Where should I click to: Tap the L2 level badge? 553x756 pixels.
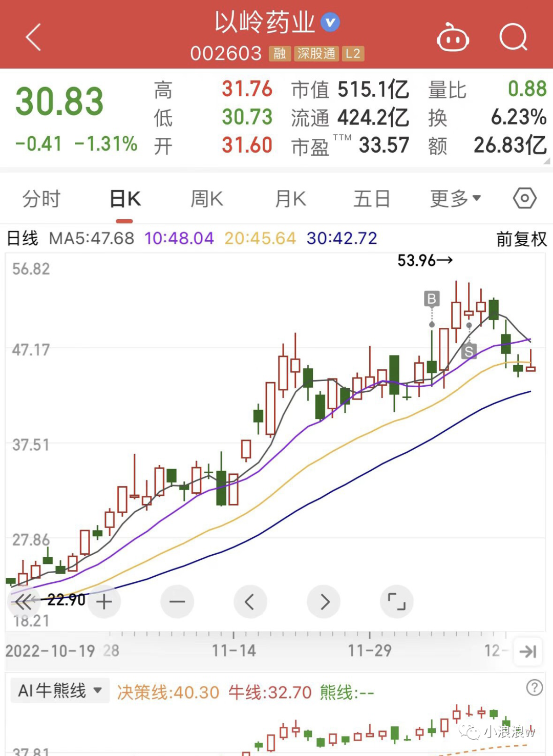pos(353,53)
